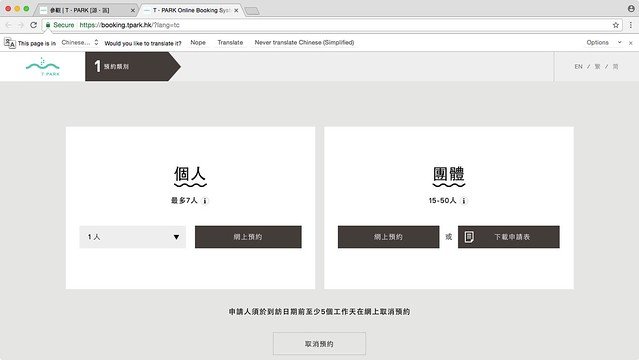Switch site language to 简
Viewport: 639px width, 360px height.
[x=615, y=66]
